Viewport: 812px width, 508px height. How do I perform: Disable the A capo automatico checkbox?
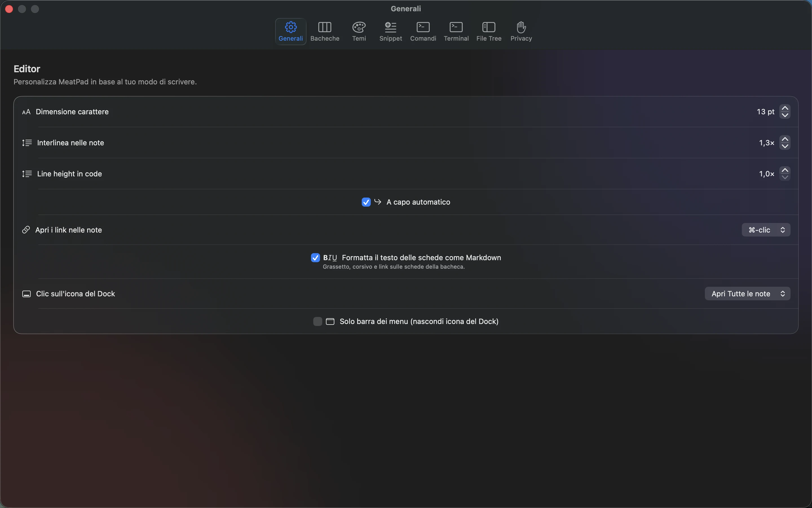tap(366, 202)
